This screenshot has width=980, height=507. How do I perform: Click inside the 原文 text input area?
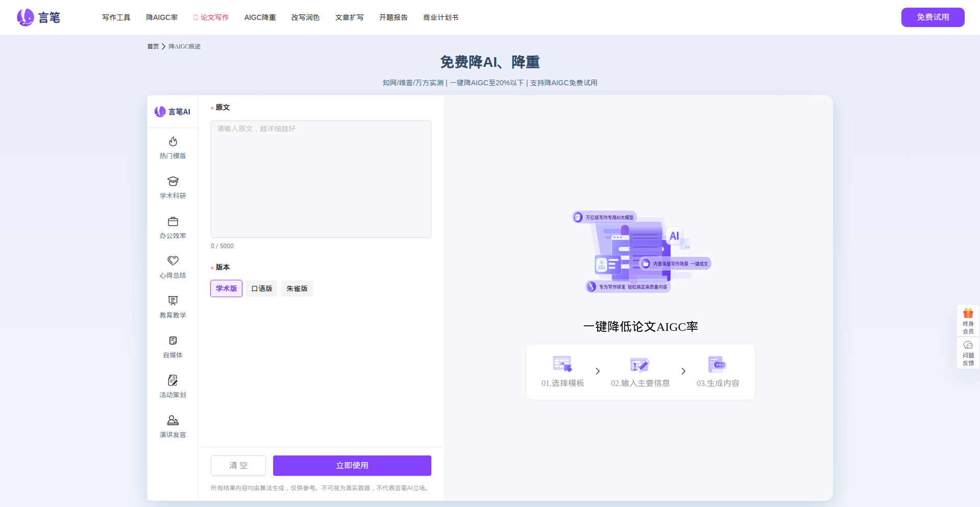[321, 179]
